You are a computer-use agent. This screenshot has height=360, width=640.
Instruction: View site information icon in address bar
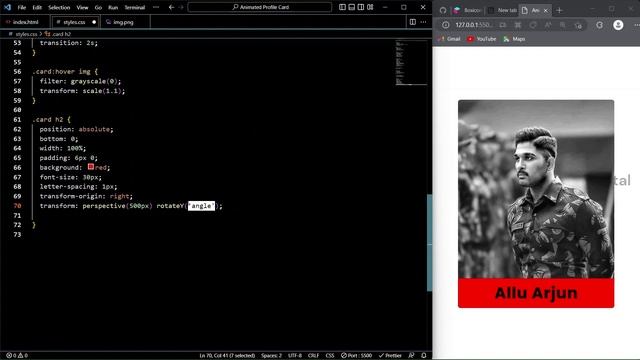click(446, 25)
